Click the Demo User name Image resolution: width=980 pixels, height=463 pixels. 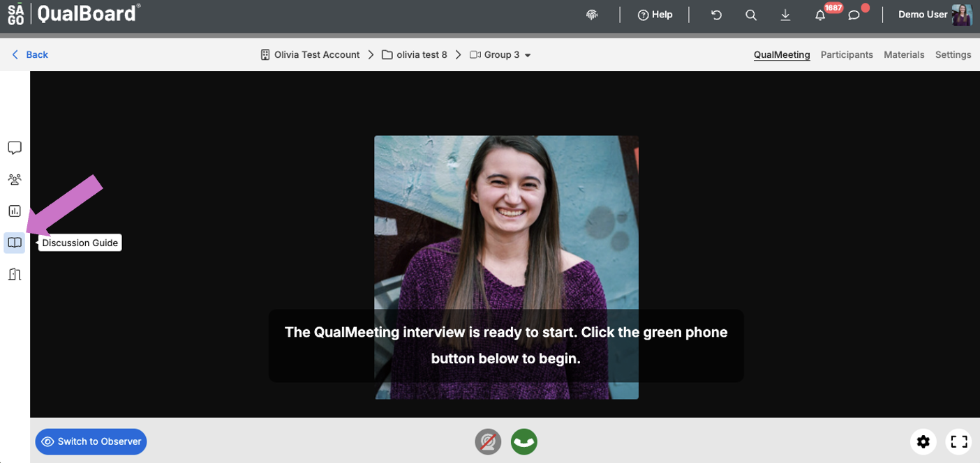(x=923, y=15)
